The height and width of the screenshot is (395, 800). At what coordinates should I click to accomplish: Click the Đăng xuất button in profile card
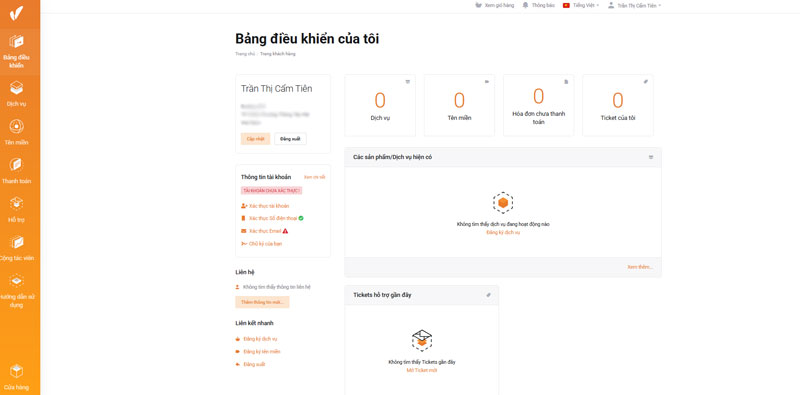[x=290, y=139]
